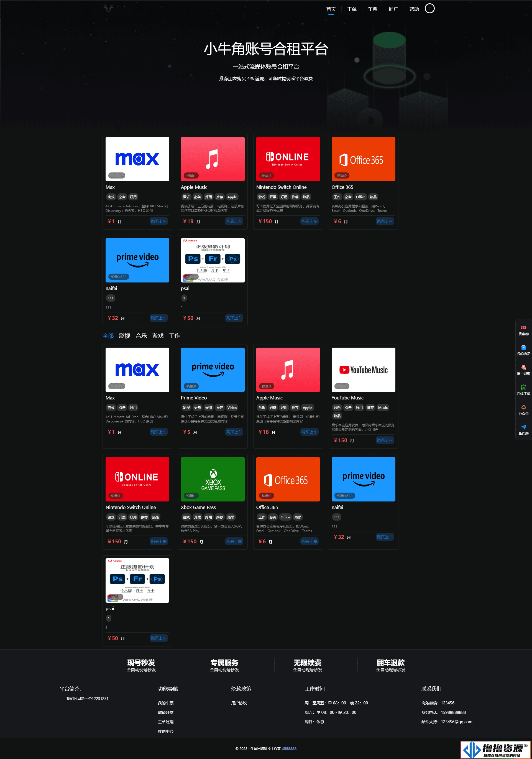
Task: Click 购买上车 on the YouTube Music card
Action: pyautogui.click(x=385, y=440)
